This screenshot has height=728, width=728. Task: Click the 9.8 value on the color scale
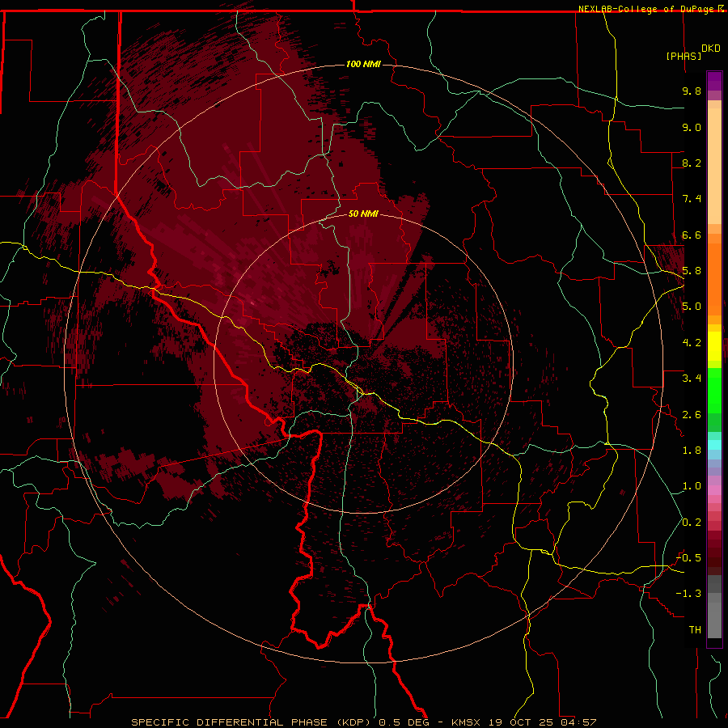[692, 91]
